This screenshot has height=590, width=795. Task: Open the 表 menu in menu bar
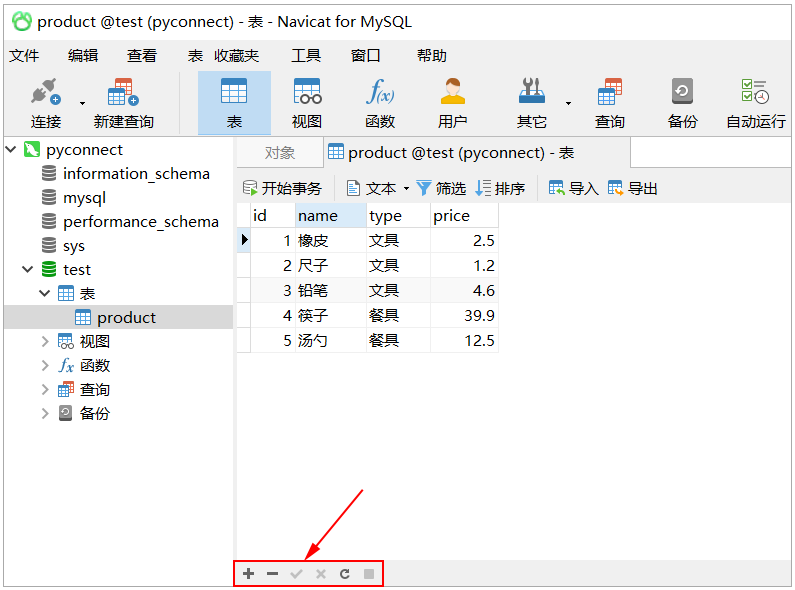[x=195, y=55]
